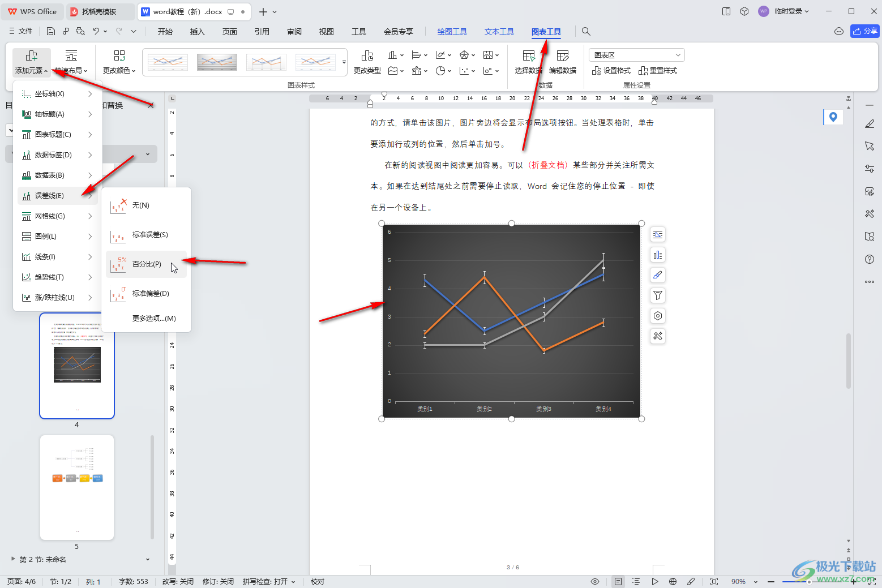The height and width of the screenshot is (588, 882).
Task: Click the layout options icon beside chart
Action: click(658, 234)
